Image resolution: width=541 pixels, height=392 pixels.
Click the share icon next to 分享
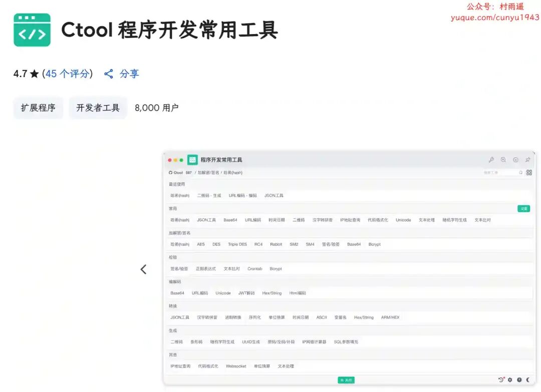coord(109,74)
